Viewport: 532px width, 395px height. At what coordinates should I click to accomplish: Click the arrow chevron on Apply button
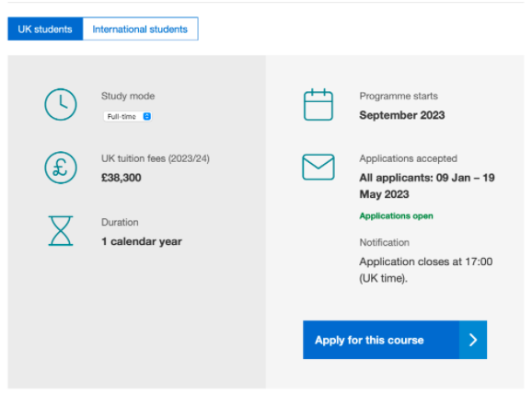[x=473, y=340]
